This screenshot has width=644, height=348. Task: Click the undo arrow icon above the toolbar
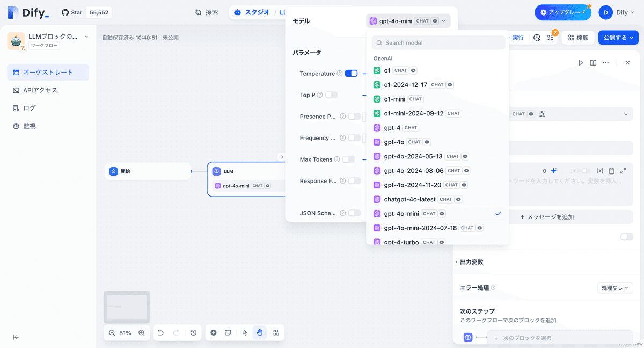(160, 332)
